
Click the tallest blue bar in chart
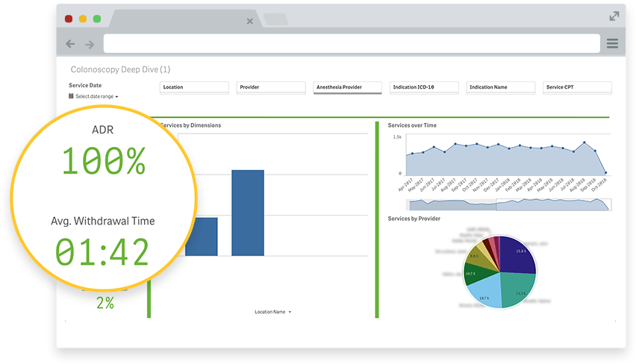248,213
